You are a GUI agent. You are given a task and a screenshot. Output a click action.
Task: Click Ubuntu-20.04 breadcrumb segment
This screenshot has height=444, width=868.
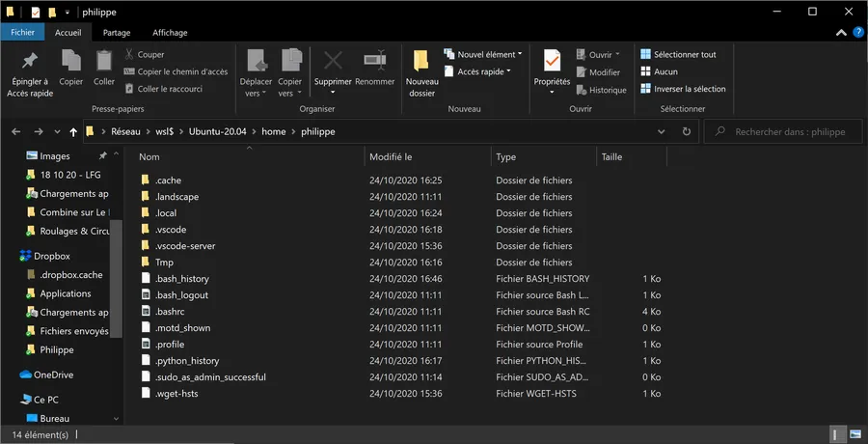coord(218,132)
